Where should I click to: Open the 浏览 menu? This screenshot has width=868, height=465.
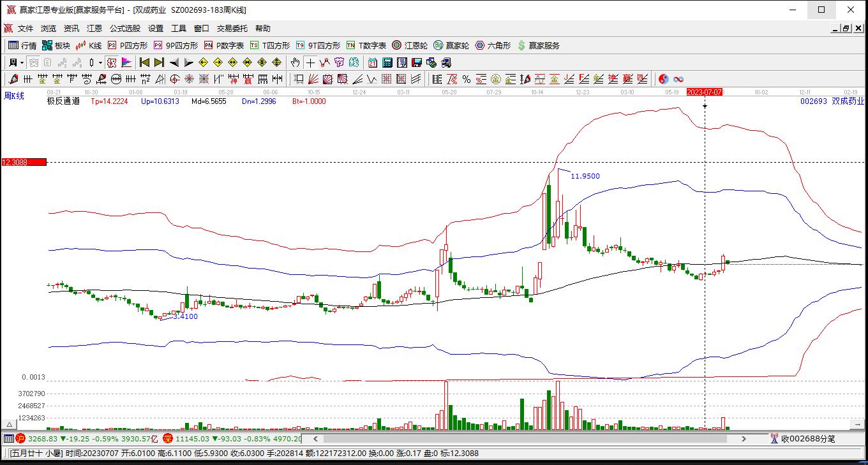[x=49, y=29]
